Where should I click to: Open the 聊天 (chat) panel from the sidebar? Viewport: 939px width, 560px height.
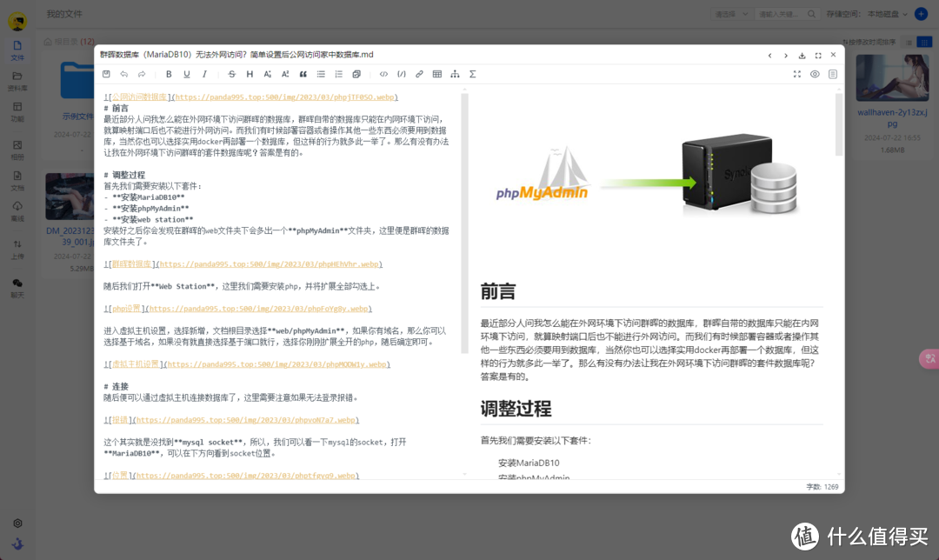tap(18, 287)
